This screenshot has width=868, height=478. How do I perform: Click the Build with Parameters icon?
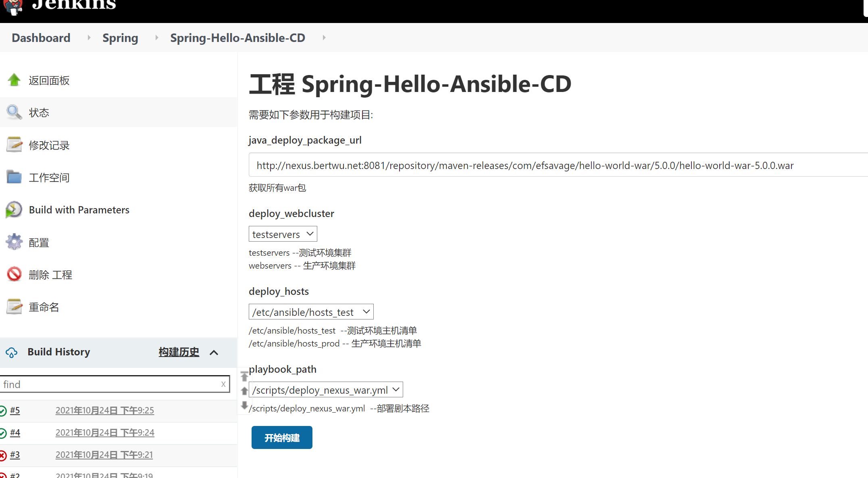click(14, 209)
